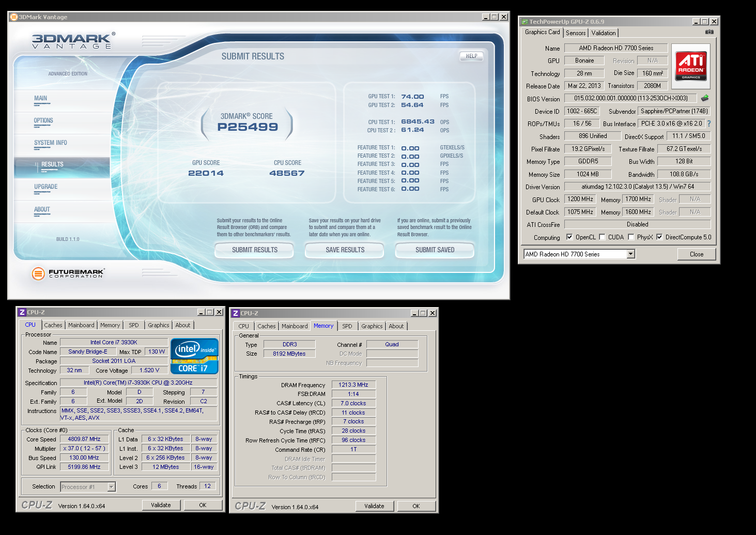Click the ATI Radeon logo in GPU-Z

pos(691,66)
